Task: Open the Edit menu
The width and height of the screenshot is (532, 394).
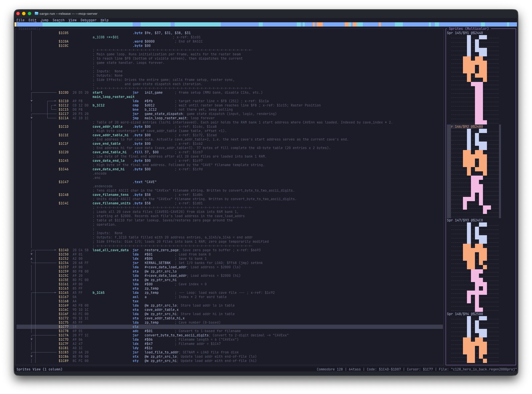Action: coord(32,20)
